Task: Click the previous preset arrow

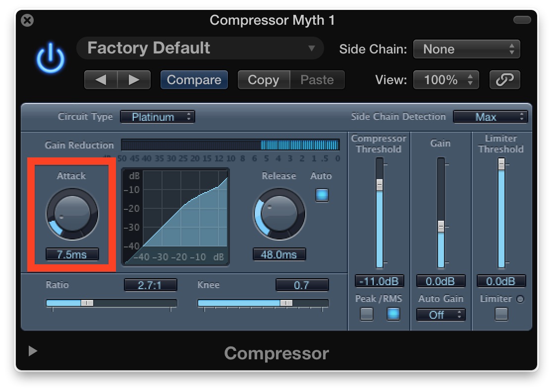Action: click(102, 80)
